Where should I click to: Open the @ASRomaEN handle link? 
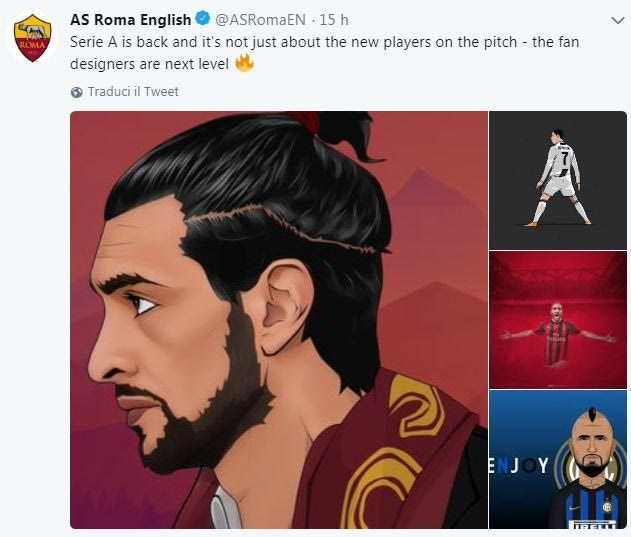258,20
